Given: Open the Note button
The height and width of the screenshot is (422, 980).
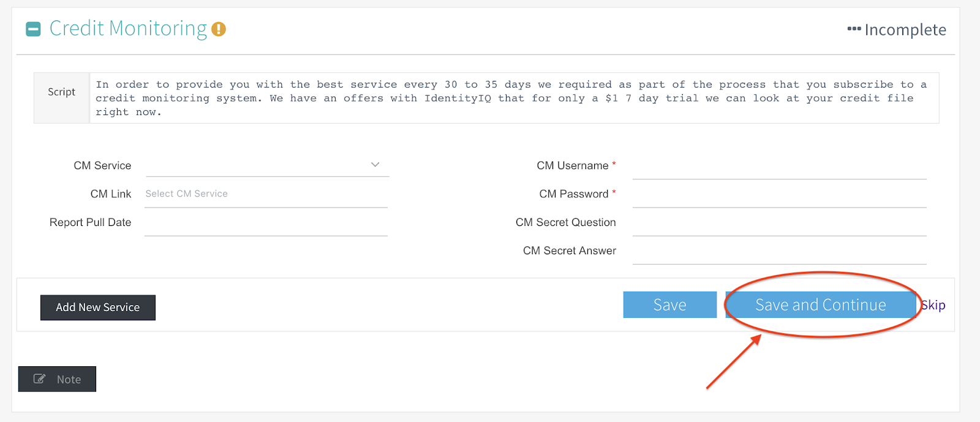Looking at the screenshot, I should coord(57,379).
